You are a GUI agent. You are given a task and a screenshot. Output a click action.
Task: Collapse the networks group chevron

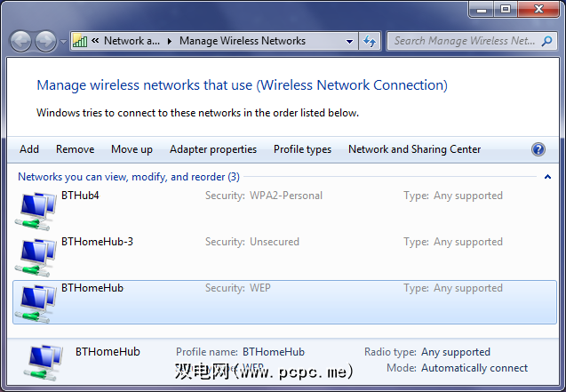point(547,177)
